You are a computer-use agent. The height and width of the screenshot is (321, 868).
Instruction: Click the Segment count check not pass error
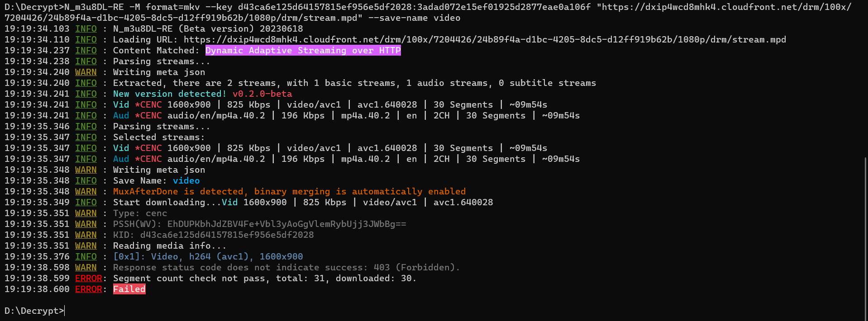264,279
